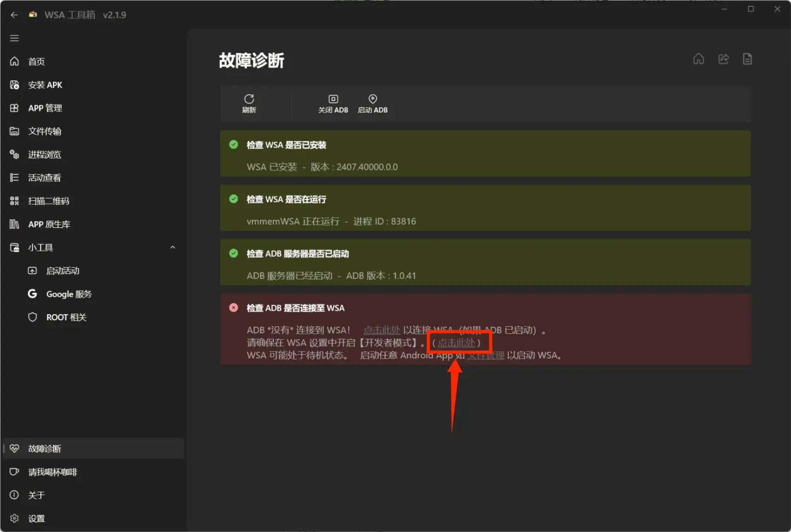
Task: Click the 小工具 toolbox icon
Action: point(14,247)
